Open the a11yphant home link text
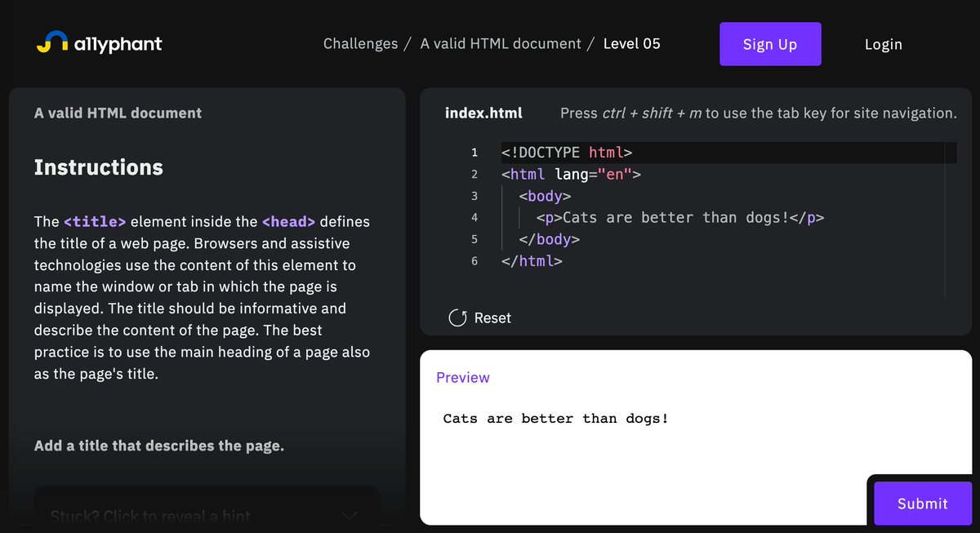Screen dimensions: 980x533 point(118,44)
